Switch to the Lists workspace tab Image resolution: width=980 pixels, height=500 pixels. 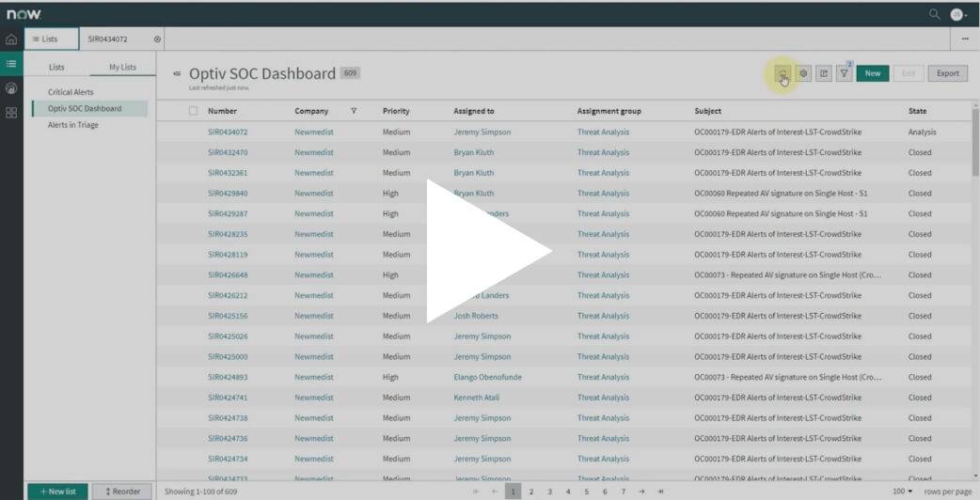tap(51, 39)
